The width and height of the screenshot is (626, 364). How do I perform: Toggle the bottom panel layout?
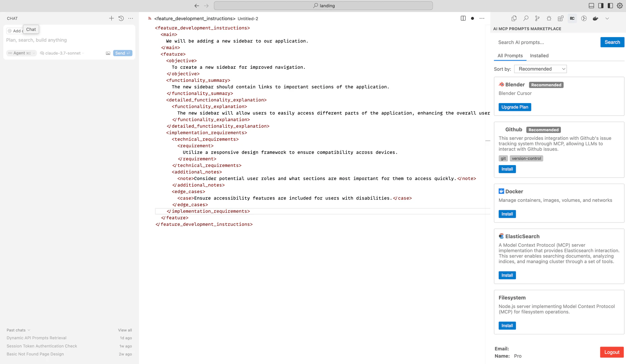(x=591, y=6)
